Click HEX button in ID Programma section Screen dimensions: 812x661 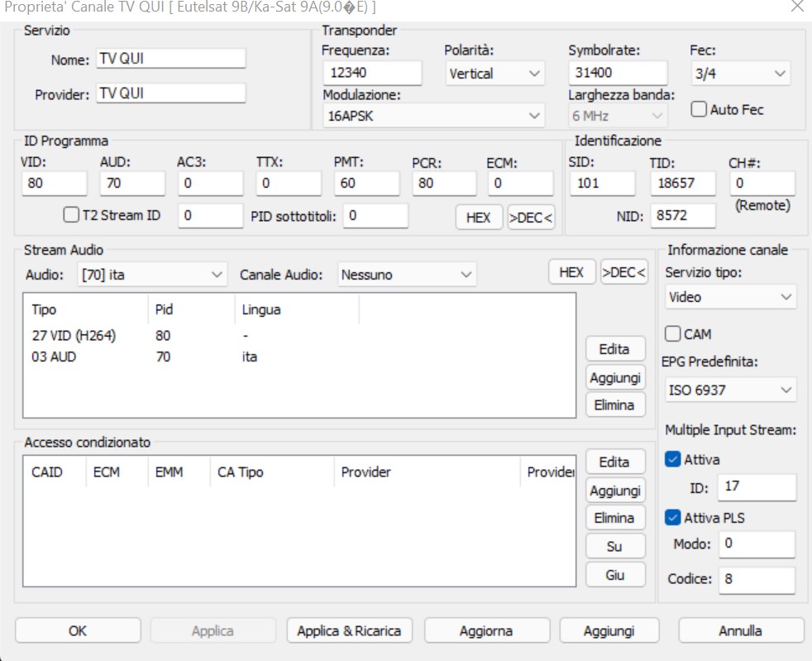[x=479, y=217]
